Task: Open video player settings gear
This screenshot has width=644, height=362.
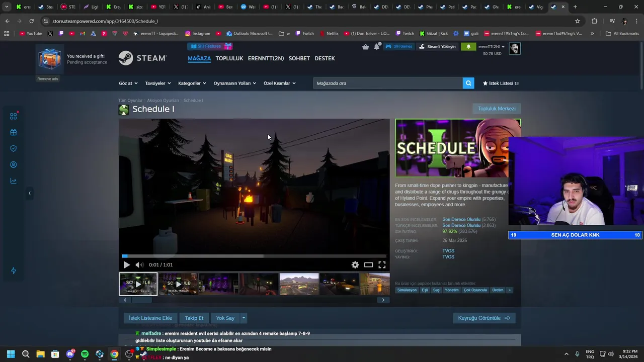Action: (x=355, y=265)
